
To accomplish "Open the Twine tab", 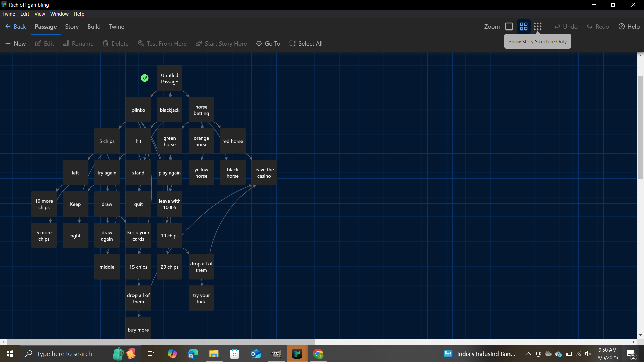I will click(x=117, y=26).
